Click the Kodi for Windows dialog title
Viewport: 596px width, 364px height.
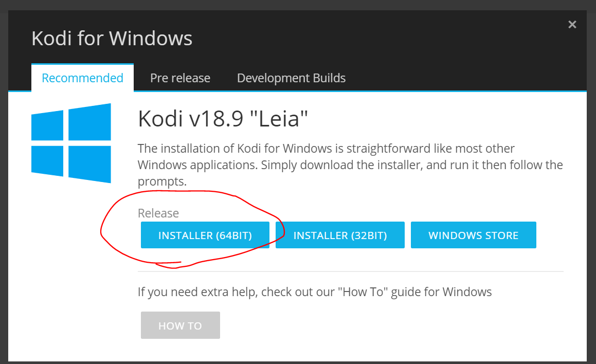[x=112, y=39]
